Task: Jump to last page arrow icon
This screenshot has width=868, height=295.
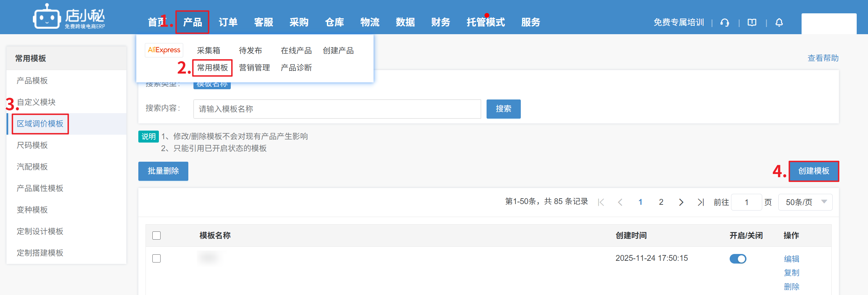Action: tap(701, 202)
